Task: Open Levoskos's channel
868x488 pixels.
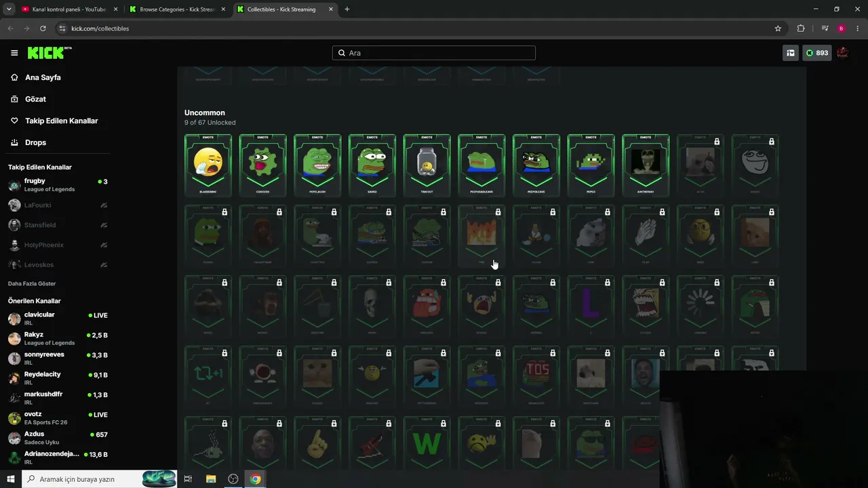Action: click(x=58, y=264)
